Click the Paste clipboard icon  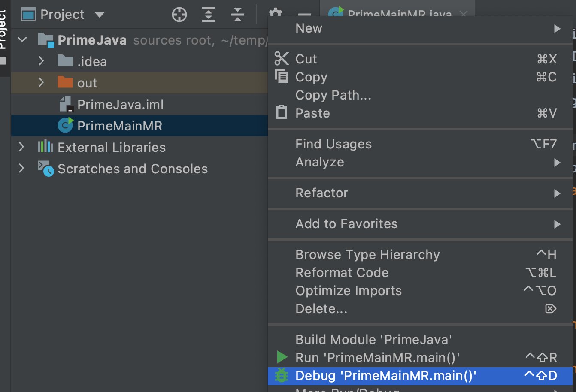[282, 112]
